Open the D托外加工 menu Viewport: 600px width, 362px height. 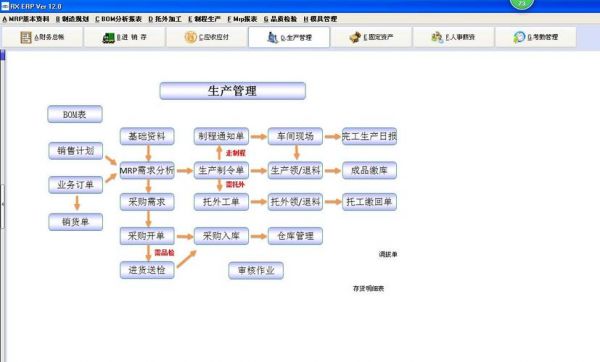coord(165,19)
